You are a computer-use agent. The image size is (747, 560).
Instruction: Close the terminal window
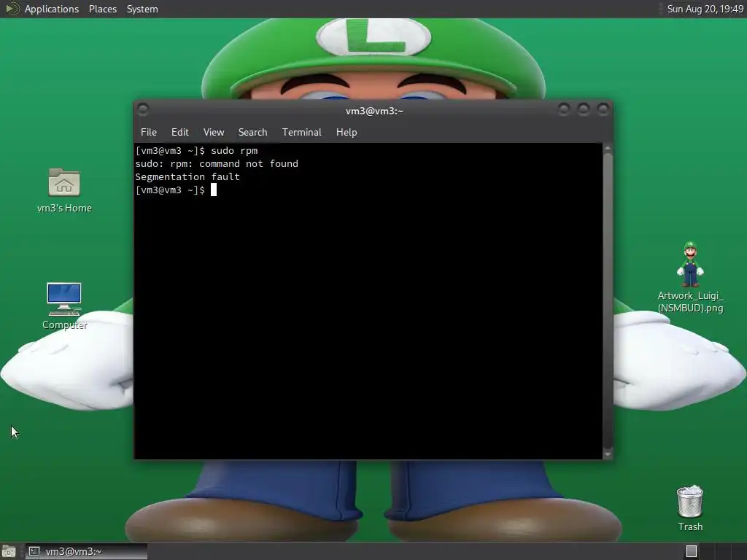pyautogui.click(x=603, y=109)
